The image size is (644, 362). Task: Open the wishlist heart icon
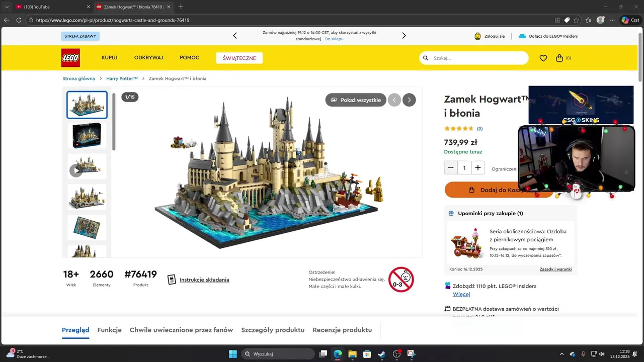pyautogui.click(x=543, y=58)
